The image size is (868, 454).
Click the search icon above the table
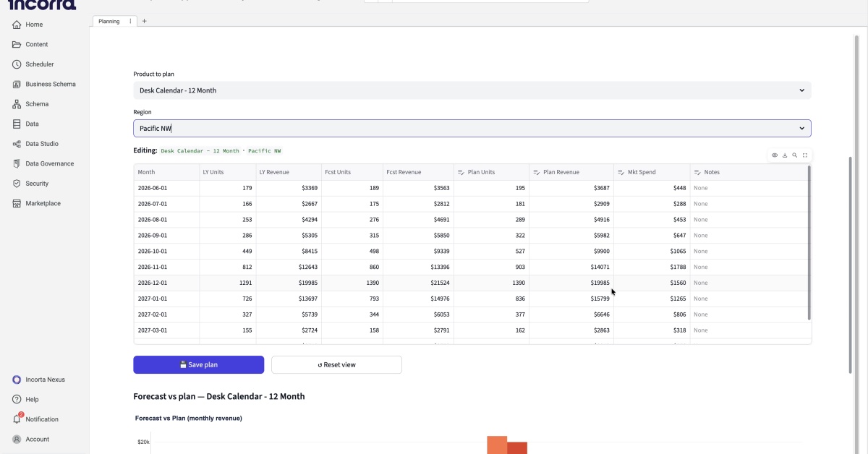[795, 155]
